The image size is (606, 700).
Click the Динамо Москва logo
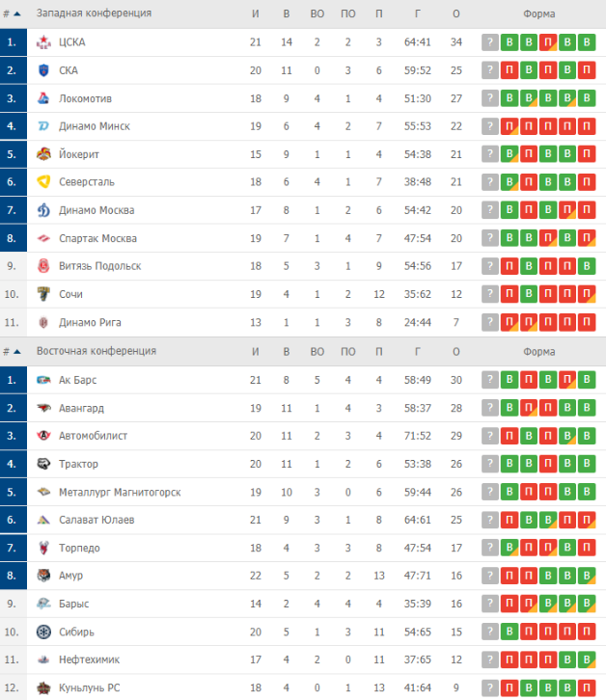tap(43, 210)
